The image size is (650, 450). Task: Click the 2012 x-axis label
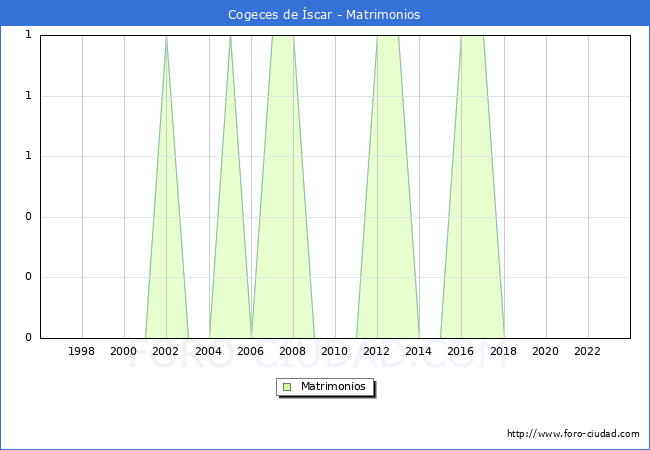(377, 351)
